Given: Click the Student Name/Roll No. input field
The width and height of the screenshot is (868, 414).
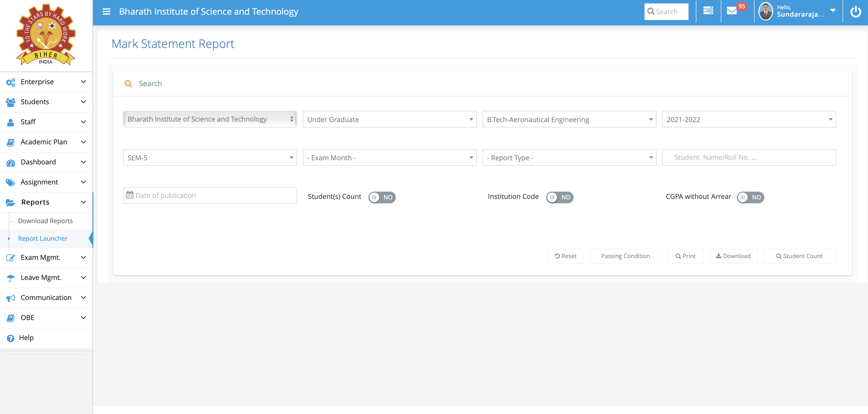Looking at the screenshot, I should coord(749,157).
